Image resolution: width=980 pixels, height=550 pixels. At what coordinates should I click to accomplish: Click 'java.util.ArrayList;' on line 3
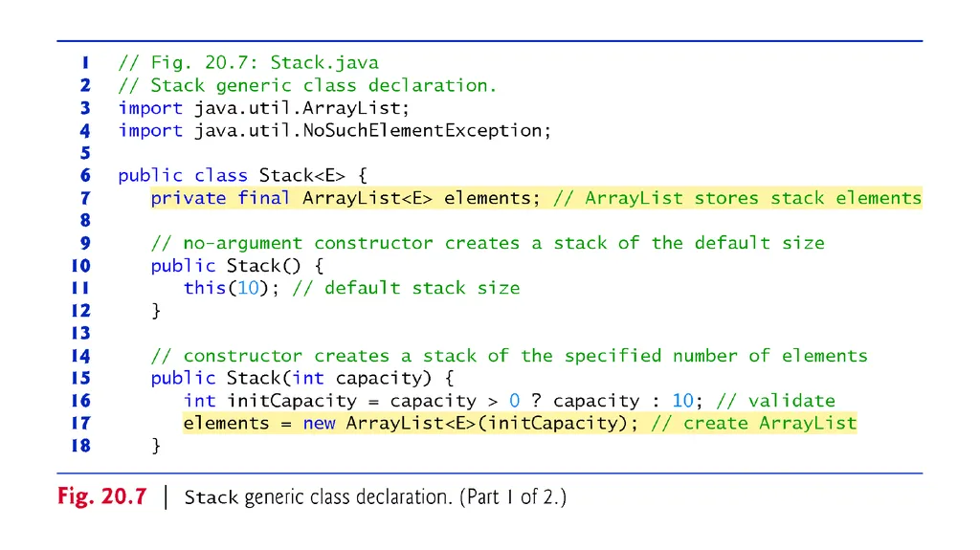(301, 108)
